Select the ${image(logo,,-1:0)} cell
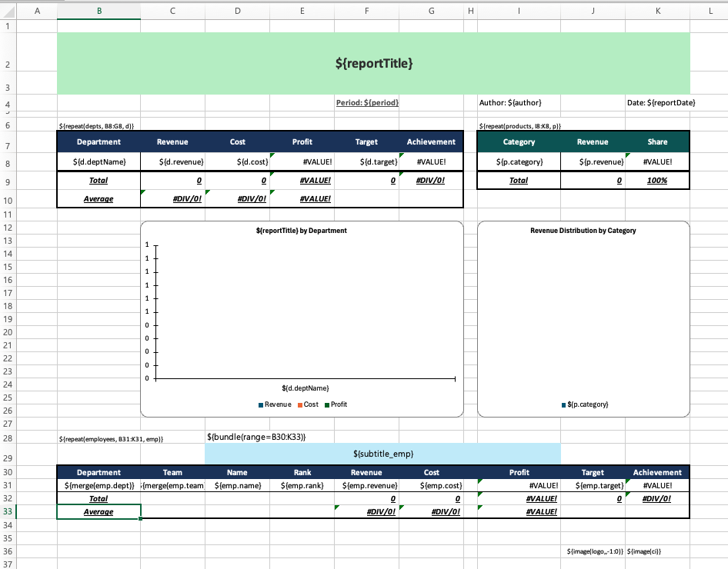This screenshot has width=728, height=569. click(x=593, y=551)
